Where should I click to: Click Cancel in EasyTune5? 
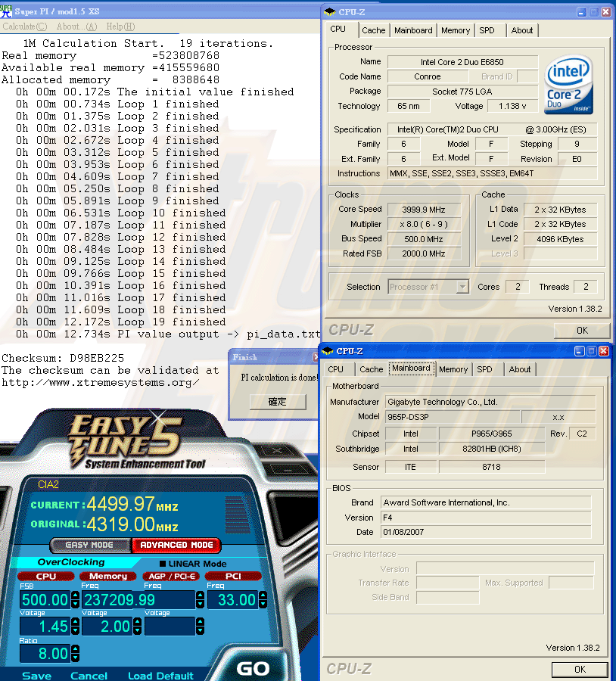click(x=89, y=676)
